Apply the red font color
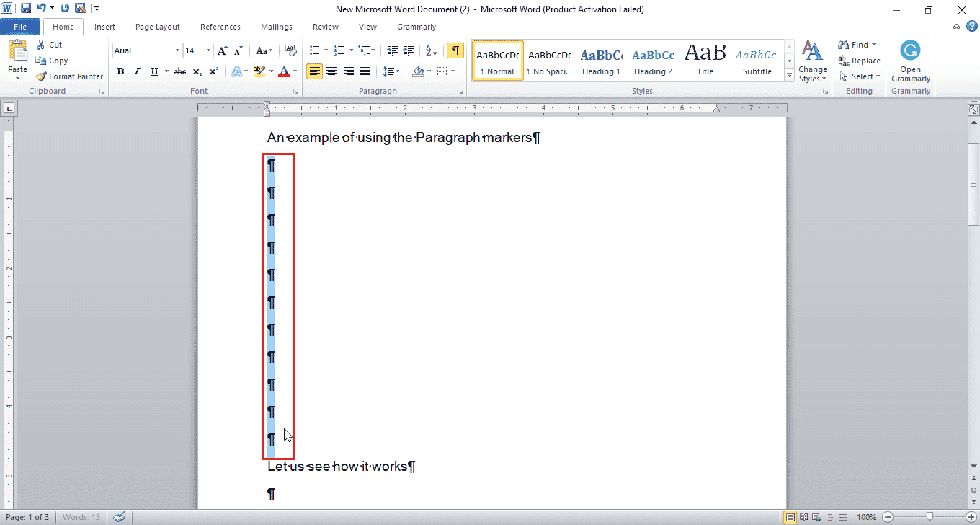Image resolution: width=980 pixels, height=525 pixels. coord(284,71)
